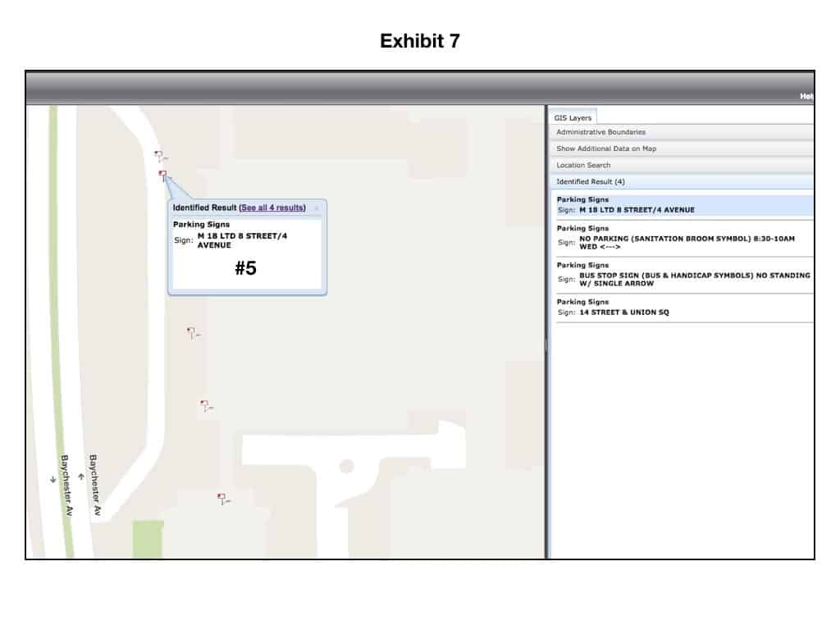The width and height of the screenshot is (840, 630).
Task: Close the Identified Result popup
Action: coord(317,208)
